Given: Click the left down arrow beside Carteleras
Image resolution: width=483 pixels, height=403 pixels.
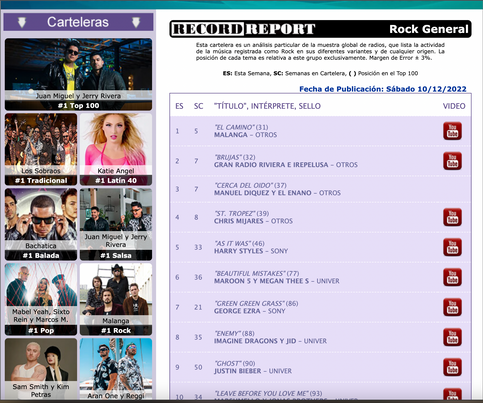Looking at the screenshot, I should click(22, 22).
